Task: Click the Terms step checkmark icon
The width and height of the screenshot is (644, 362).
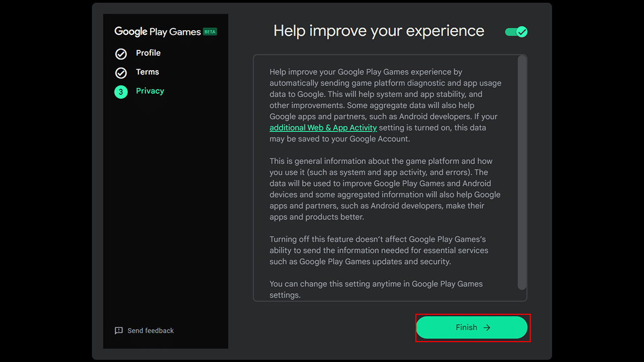Action: coord(121,72)
